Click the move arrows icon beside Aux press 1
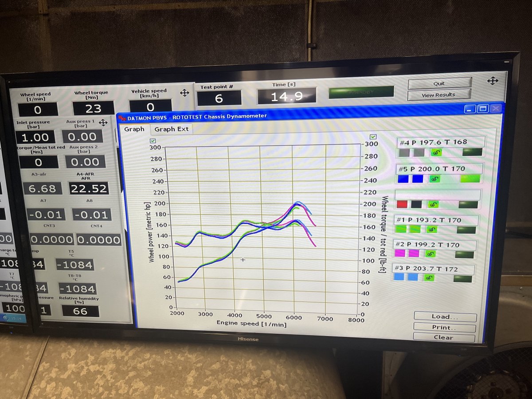The width and height of the screenshot is (532, 399). point(103,122)
